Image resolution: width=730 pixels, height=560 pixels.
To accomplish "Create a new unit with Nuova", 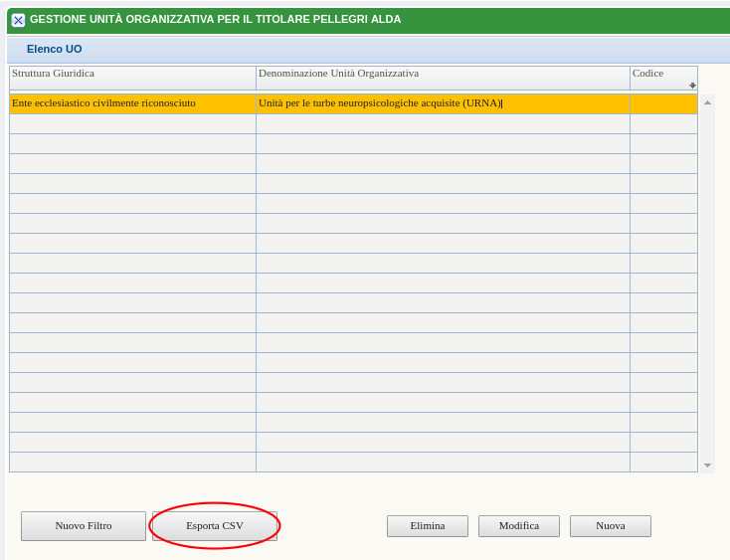I will click(x=611, y=526).
